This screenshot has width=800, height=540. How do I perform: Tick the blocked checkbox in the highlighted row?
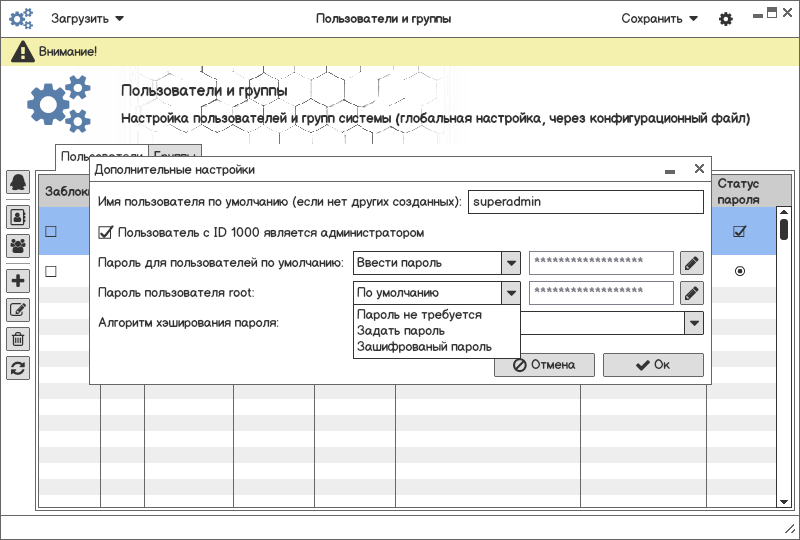tap(51, 232)
